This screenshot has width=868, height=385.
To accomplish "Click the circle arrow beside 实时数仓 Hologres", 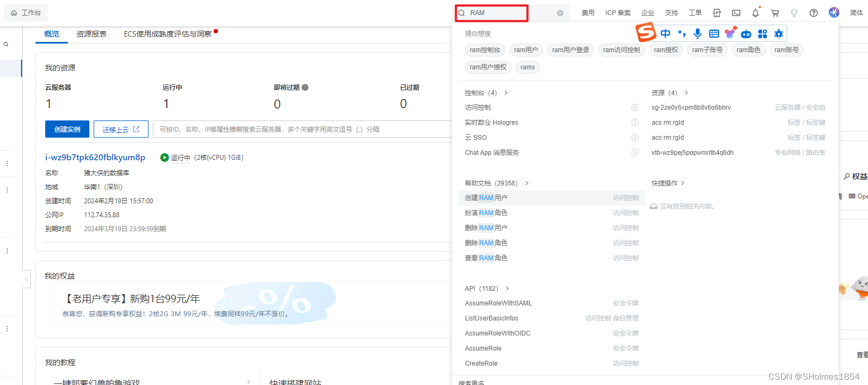I will pyautogui.click(x=635, y=123).
